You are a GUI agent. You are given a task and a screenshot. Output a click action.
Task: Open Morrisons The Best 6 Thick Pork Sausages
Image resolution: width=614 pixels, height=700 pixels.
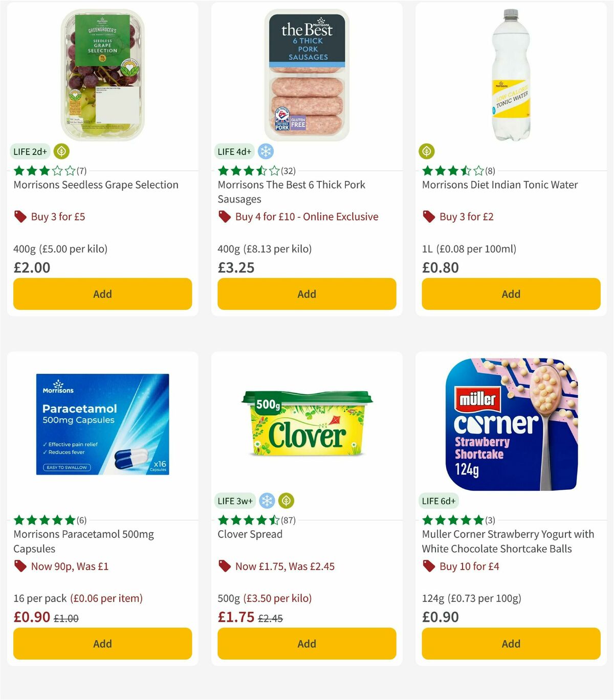tap(292, 192)
